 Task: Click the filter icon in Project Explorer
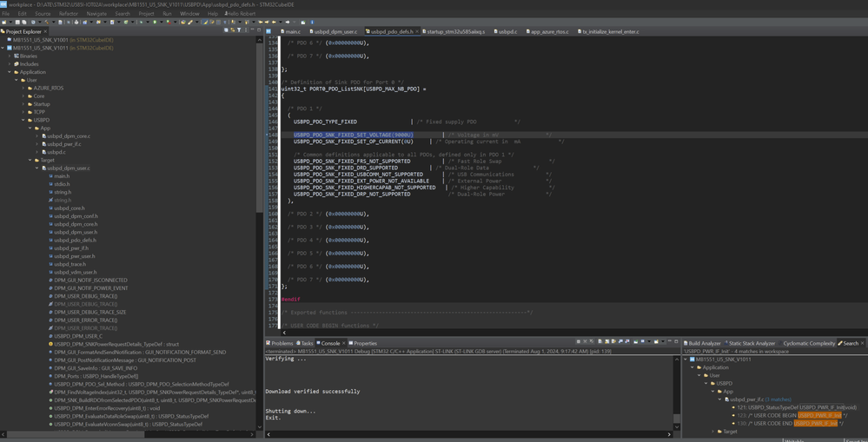click(x=240, y=31)
